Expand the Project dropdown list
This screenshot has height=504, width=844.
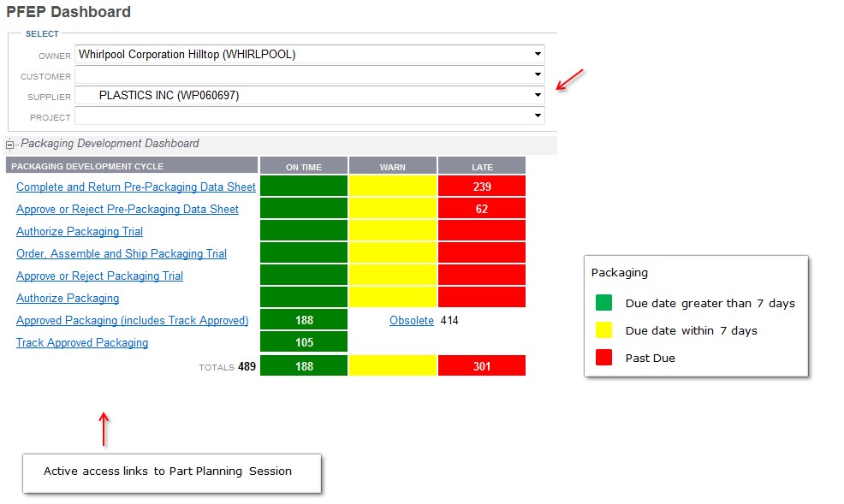point(538,116)
